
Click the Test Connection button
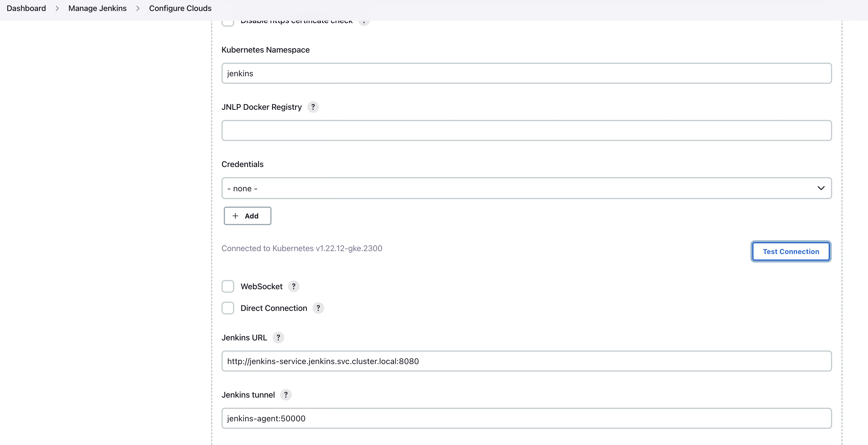pyautogui.click(x=791, y=251)
